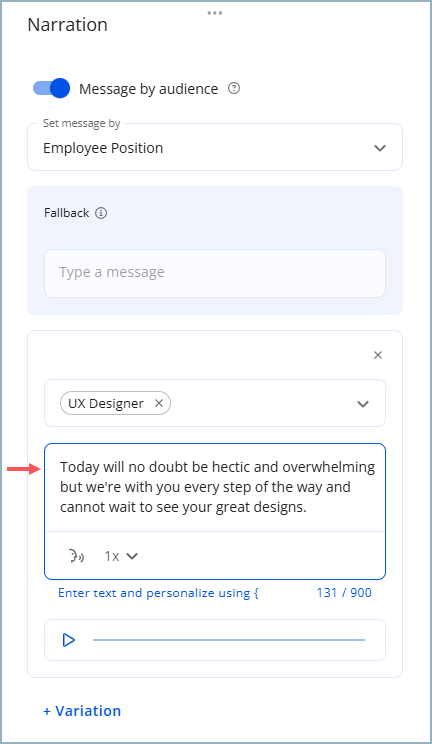Screen dimensions: 432x744
Task: Expand the audience value dropdown chevron
Action: (x=363, y=404)
